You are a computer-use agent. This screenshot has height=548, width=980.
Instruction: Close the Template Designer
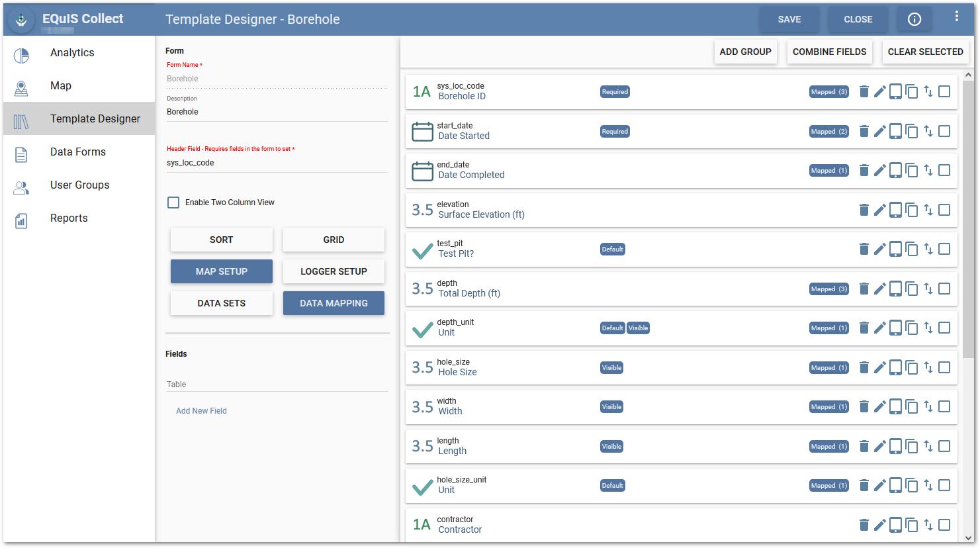[858, 19]
